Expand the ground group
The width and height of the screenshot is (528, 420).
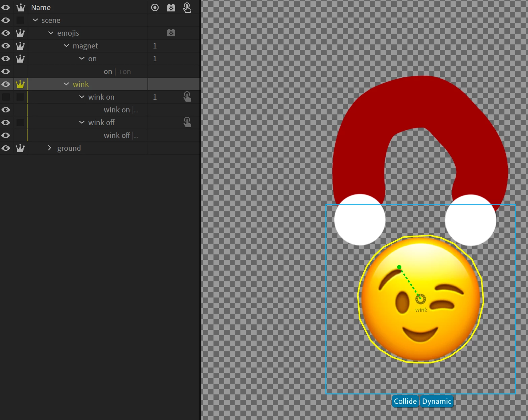(50, 148)
